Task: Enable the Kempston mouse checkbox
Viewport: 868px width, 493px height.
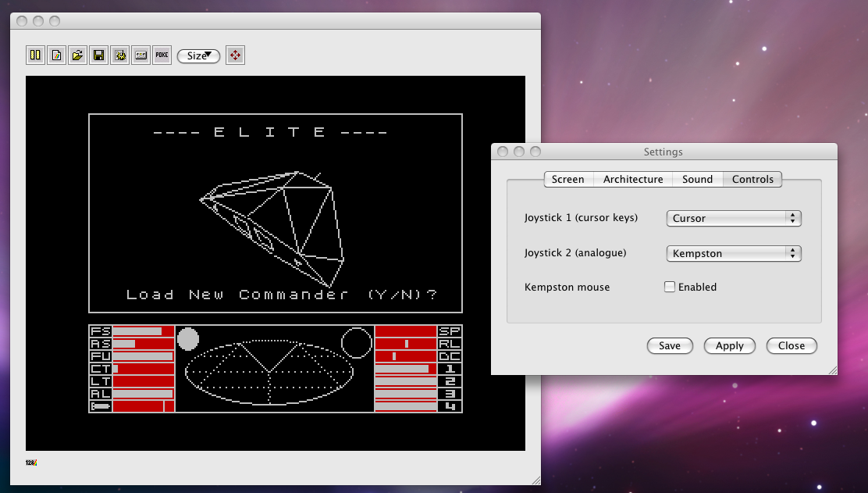Action: (x=670, y=287)
